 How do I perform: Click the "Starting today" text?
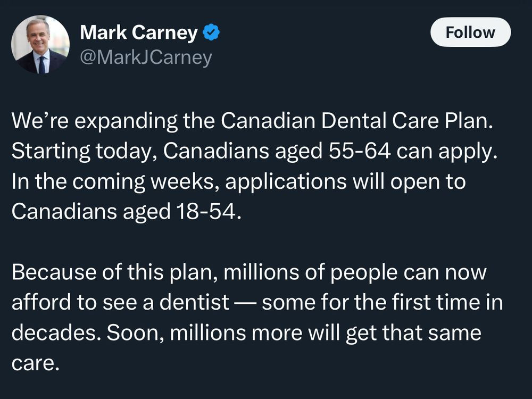(x=83, y=151)
